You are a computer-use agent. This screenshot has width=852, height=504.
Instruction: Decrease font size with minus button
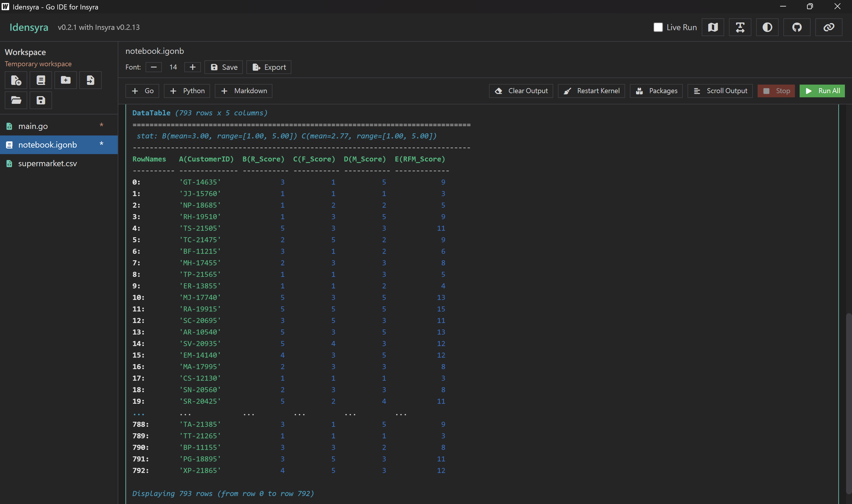pyautogui.click(x=154, y=67)
